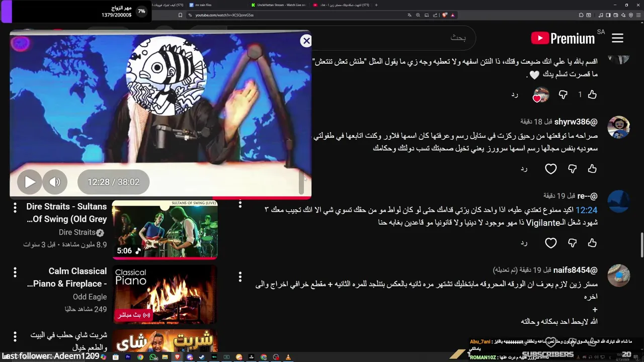The width and height of the screenshot is (644, 362).
Task: Open options menu for naifs8454 comment
Action: pos(240,277)
